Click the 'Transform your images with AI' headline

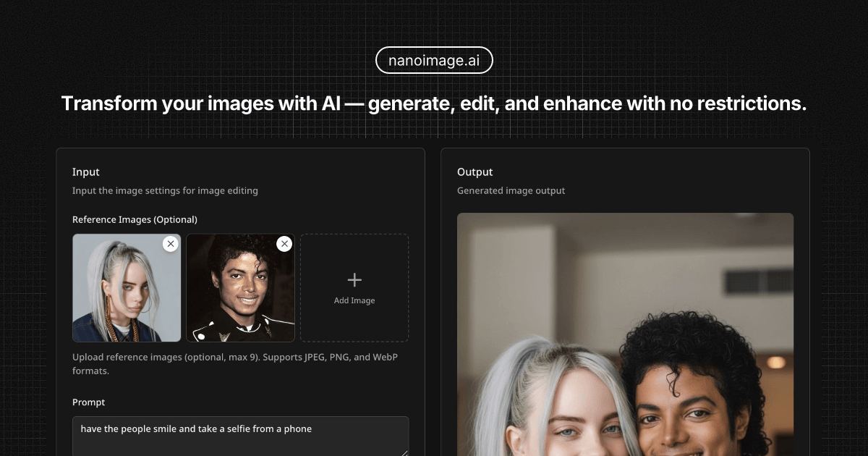tap(434, 104)
